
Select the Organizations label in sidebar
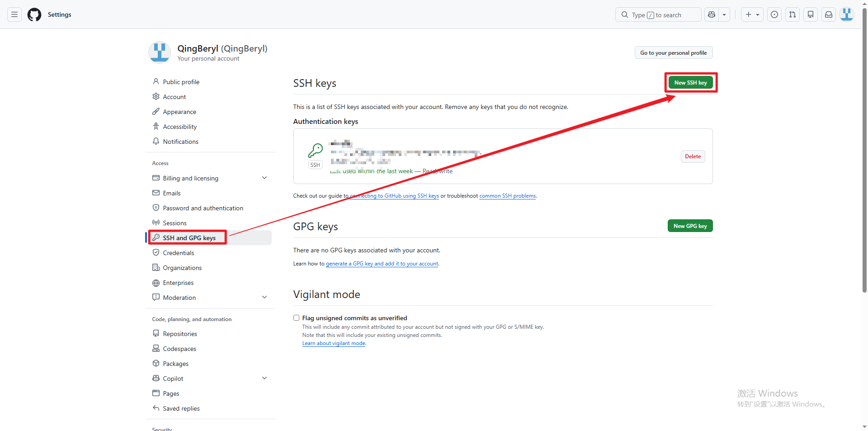tap(182, 268)
